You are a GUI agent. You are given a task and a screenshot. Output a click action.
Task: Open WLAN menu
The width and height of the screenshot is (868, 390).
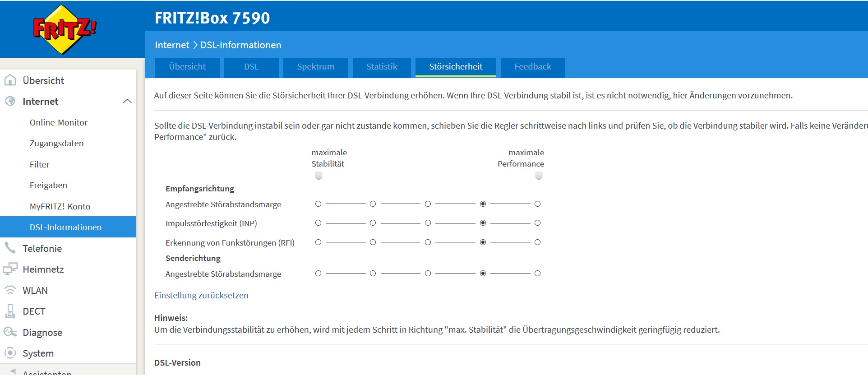point(35,290)
